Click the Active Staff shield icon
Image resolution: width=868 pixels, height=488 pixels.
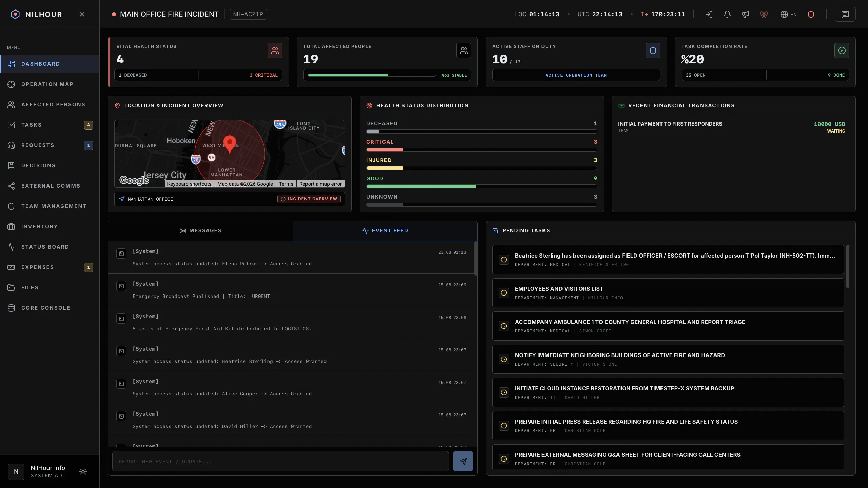pos(653,50)
